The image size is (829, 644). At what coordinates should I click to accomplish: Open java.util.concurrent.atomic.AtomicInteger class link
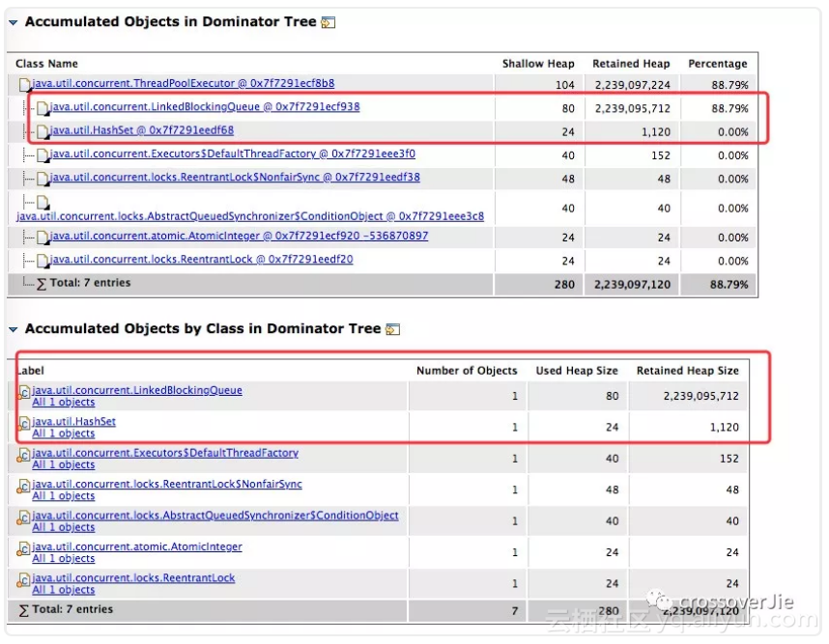pyautogui.click(x=137, y=546)
